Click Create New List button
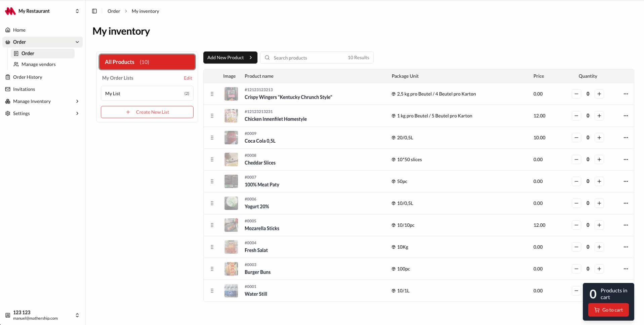 point(147,112)
